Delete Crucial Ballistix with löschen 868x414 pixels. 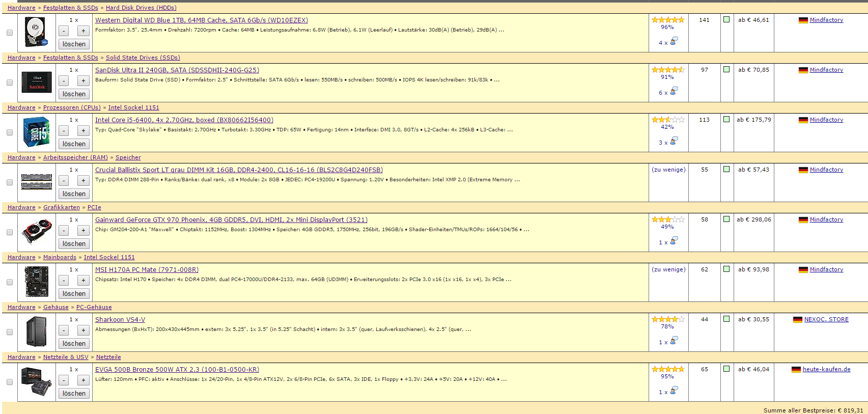click(74, 194)
